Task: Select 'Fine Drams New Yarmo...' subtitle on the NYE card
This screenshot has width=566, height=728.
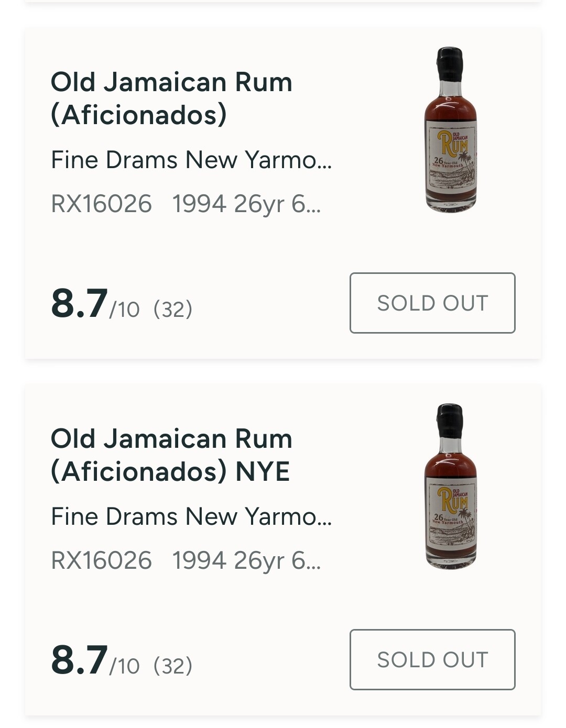Action: pyautogui.click(x=191, y=516)
